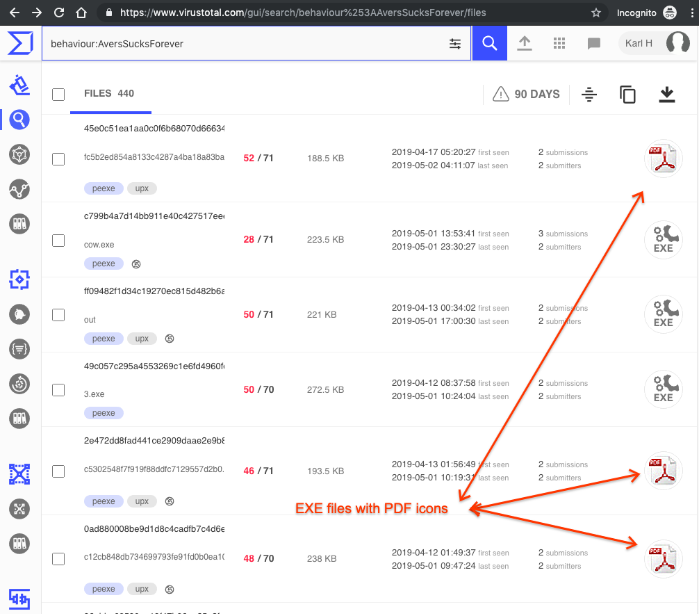The width and height of the screenshot is (699, 616).
Task: Open the upload file icon
Action: pos(525,43)
